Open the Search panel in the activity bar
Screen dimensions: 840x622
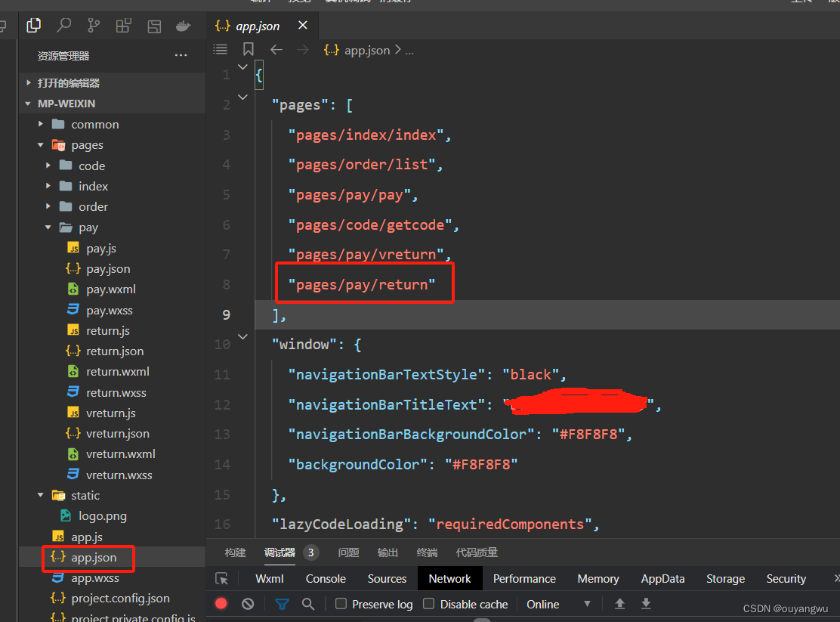point(63,26)
